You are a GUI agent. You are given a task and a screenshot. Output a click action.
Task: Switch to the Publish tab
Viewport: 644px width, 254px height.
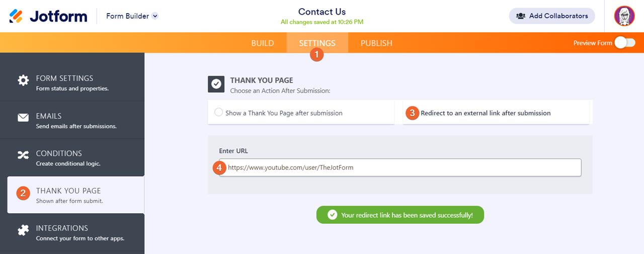[x=376, y=43]
